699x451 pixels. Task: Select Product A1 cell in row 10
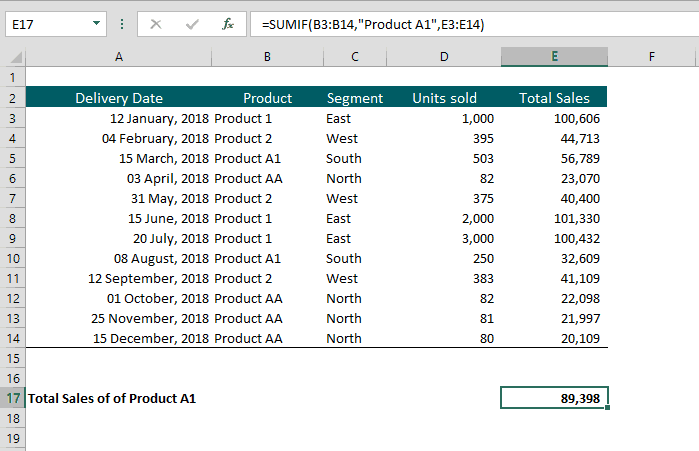[267, 258]
